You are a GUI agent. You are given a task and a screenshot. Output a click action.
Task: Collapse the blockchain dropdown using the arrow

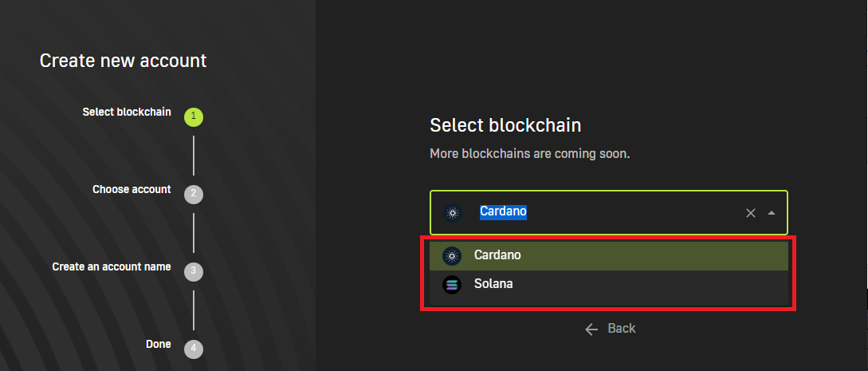[771, 213]
